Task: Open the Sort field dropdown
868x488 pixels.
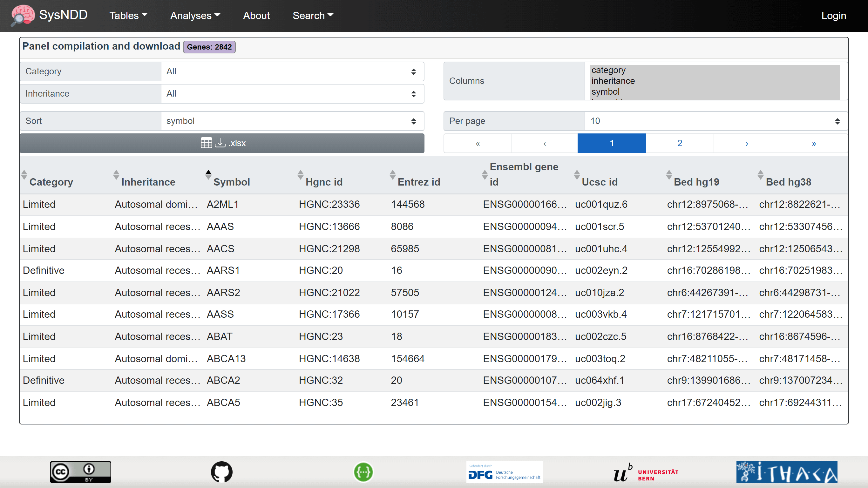Action: coord(292,121)
